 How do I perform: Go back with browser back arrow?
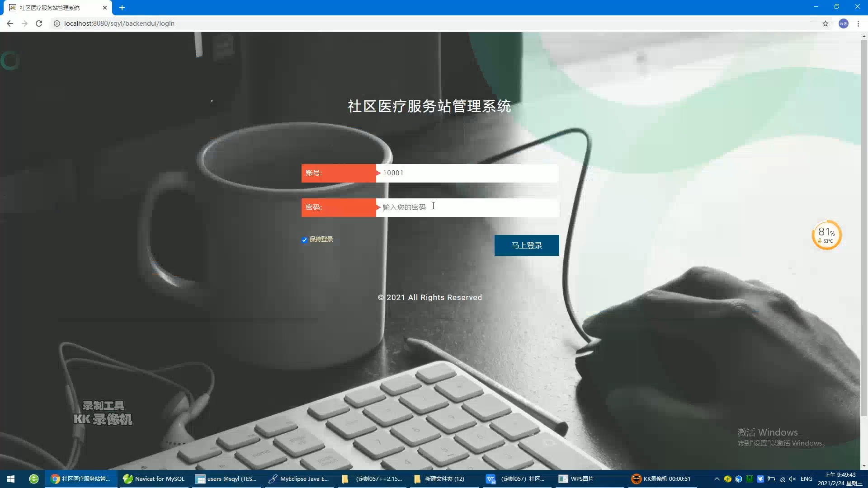tap(10, 23)
